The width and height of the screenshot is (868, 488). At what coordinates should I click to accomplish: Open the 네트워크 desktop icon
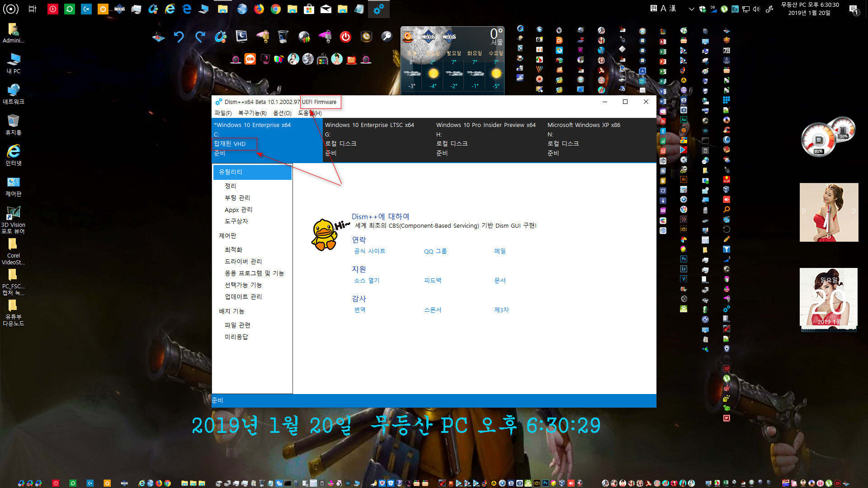[14, 94]
